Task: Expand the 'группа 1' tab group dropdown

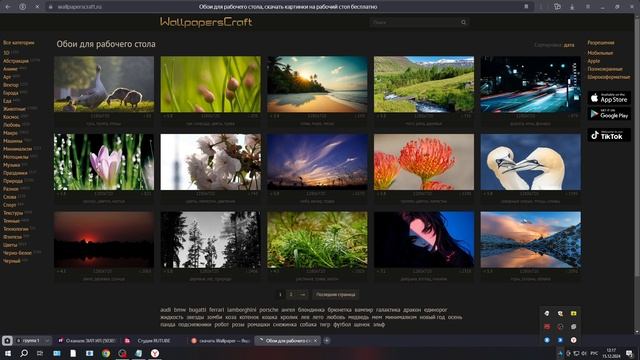Action: pos(47,340)
